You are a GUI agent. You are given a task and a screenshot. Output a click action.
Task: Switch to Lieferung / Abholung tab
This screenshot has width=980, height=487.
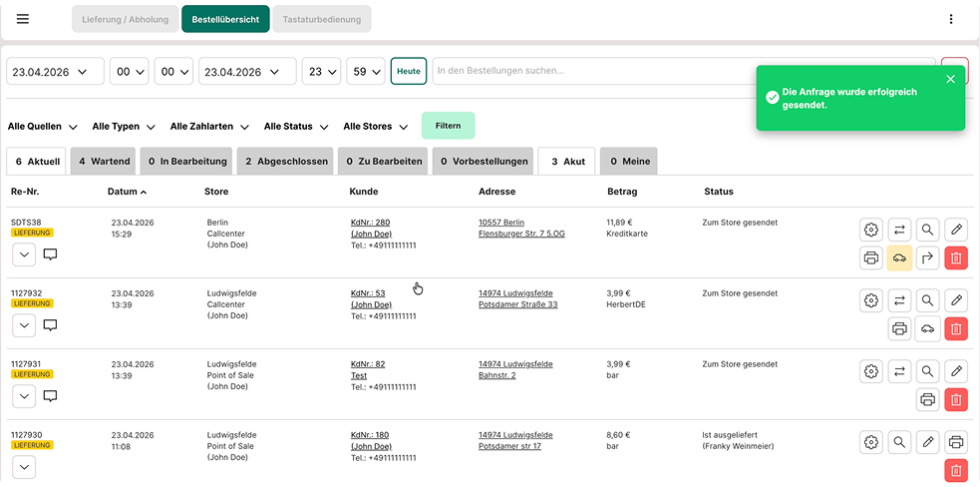point(126,19)
